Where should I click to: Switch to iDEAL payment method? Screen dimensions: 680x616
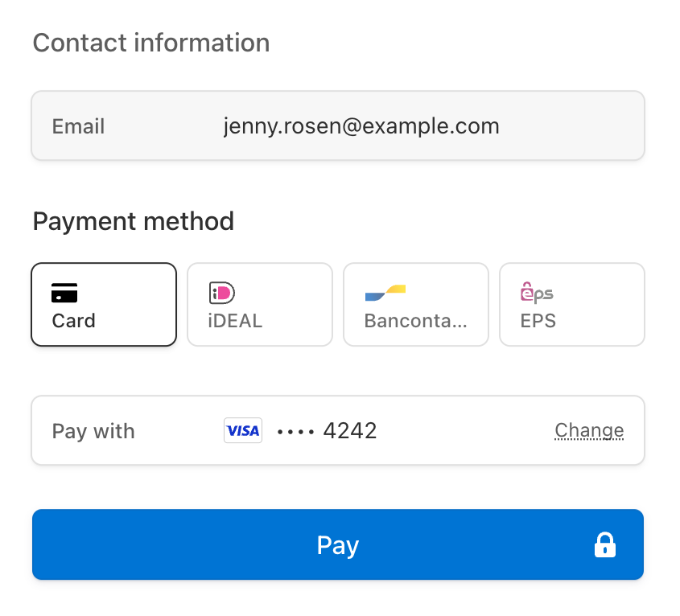(x=260, y=304)
